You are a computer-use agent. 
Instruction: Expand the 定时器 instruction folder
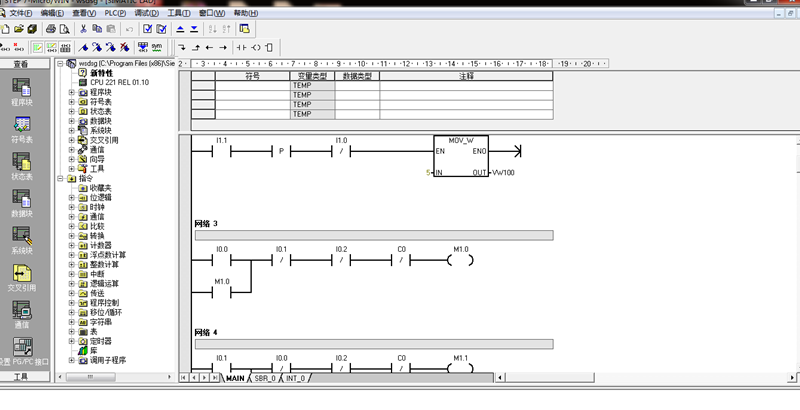point(71,341)
